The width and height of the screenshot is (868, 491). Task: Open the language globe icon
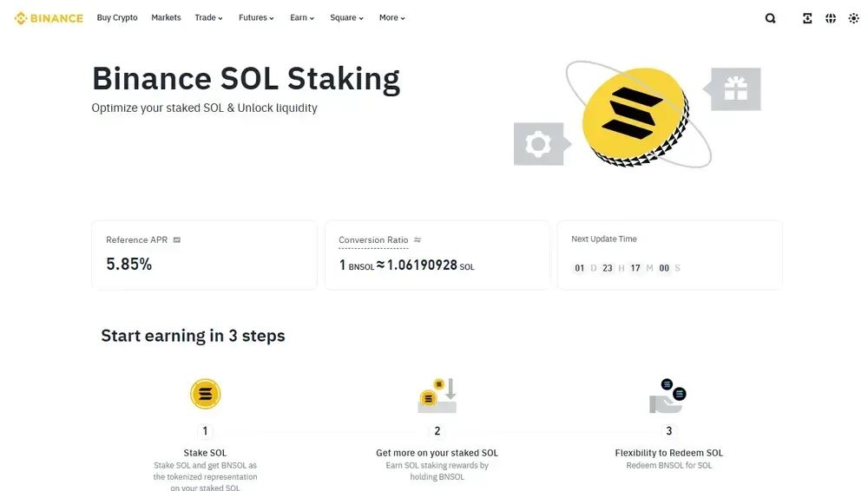(x=831, y=18)
